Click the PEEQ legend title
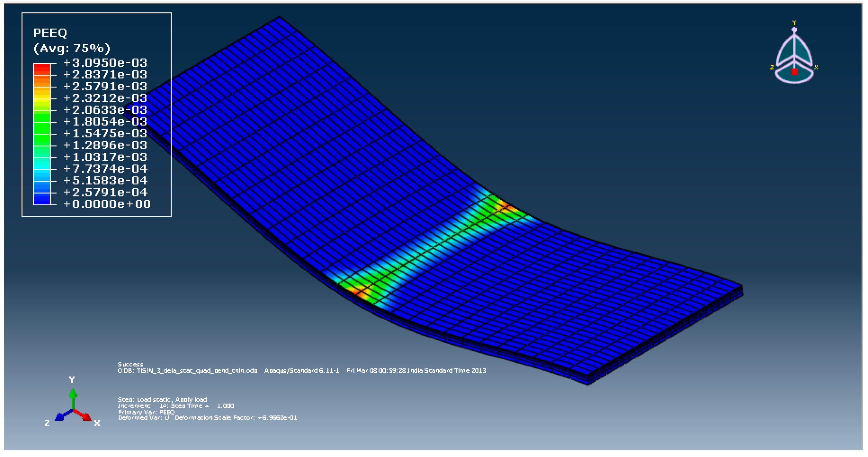This screenshot has height=457, width=868. click(50, 33)
